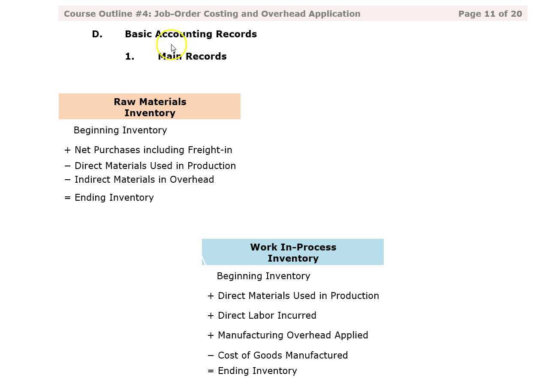The image size is (560, 392).
Task: Select the Basic Accounting Records heading
Action: (191, 34)
